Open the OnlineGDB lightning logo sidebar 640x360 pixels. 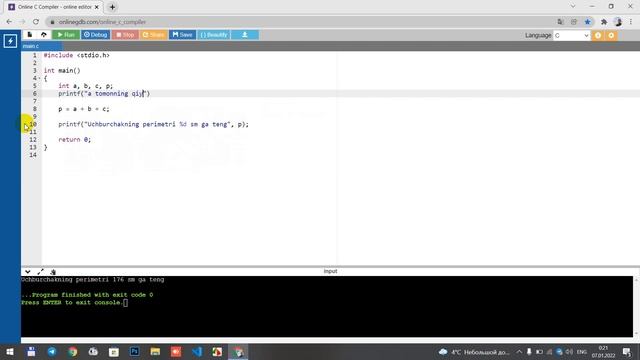(x=10, y=41)
